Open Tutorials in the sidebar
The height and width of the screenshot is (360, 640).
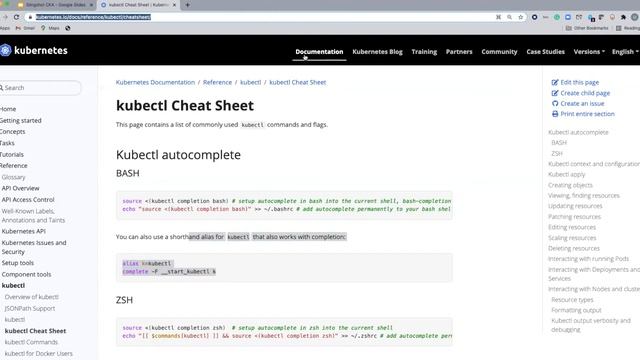(12, 155)
